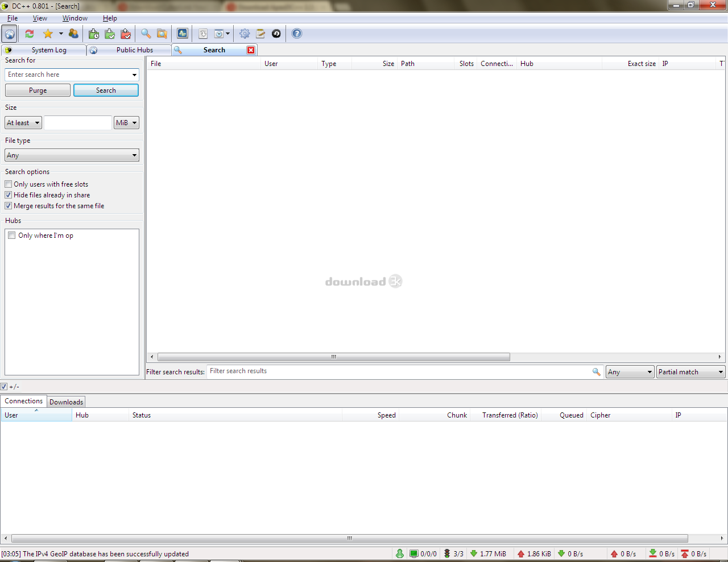Open the Partial match dropdown
The image size is (728, 562).
tap(691, 372)
